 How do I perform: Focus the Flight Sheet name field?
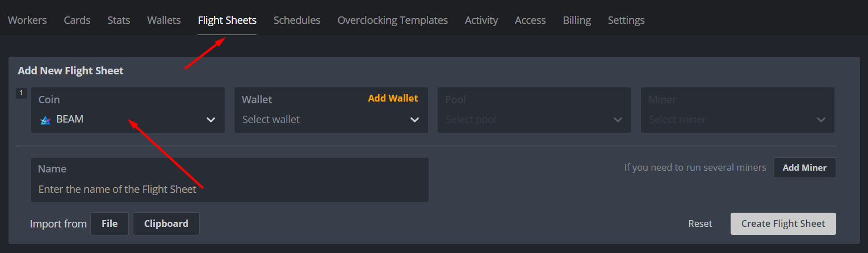click(x=230, y=180)
